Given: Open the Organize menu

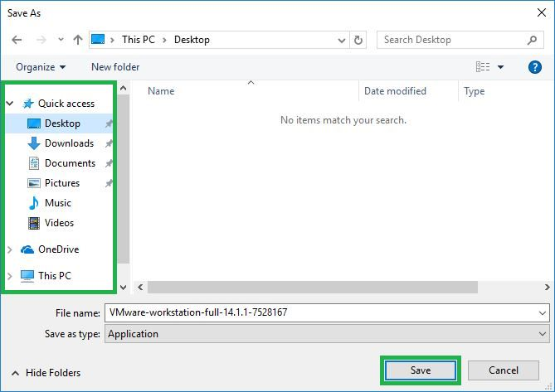Looking at the screenshot, I should coord(41,67).
